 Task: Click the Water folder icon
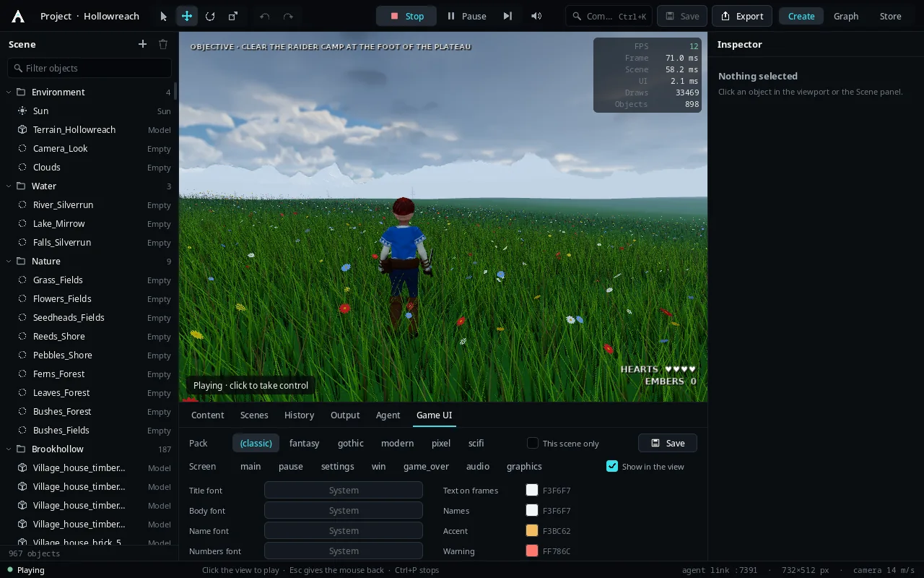[x=21, y=186]
